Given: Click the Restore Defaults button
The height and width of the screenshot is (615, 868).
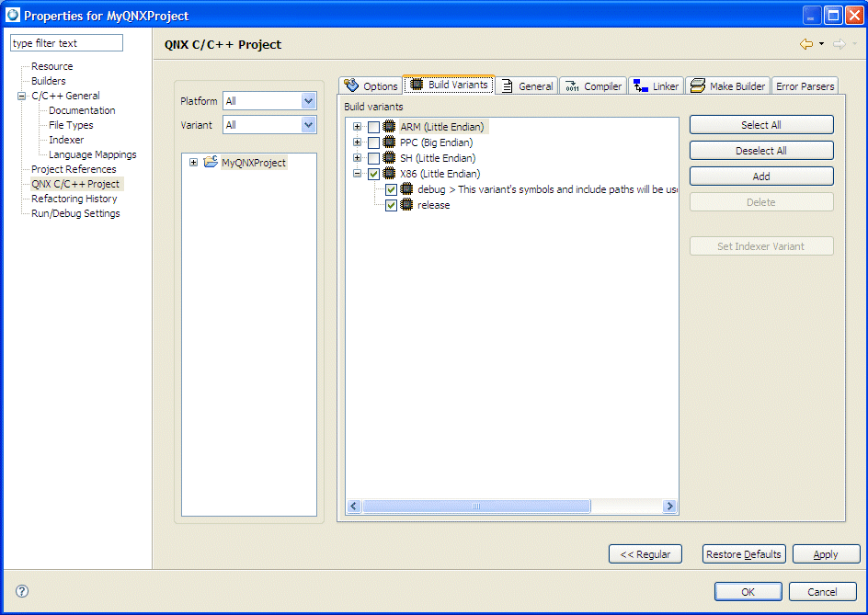Looking at the screenshot, I should 743,554.
